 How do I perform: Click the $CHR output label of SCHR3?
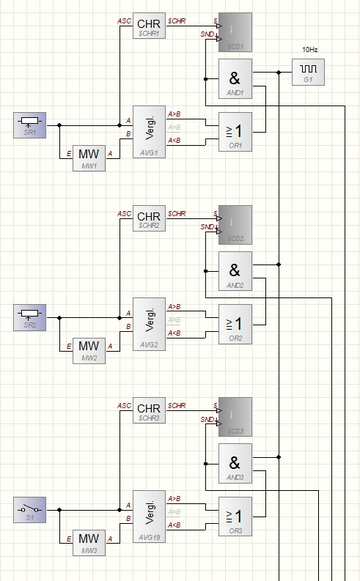click(x=177, y=406)
